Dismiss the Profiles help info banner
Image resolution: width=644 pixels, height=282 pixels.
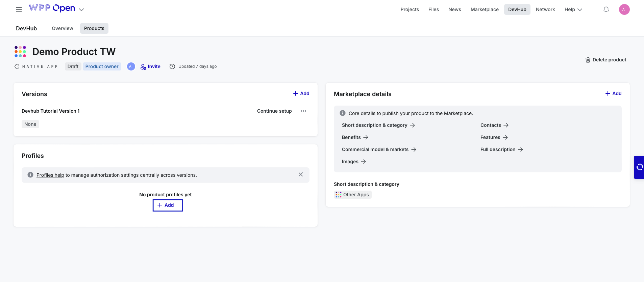300,174
